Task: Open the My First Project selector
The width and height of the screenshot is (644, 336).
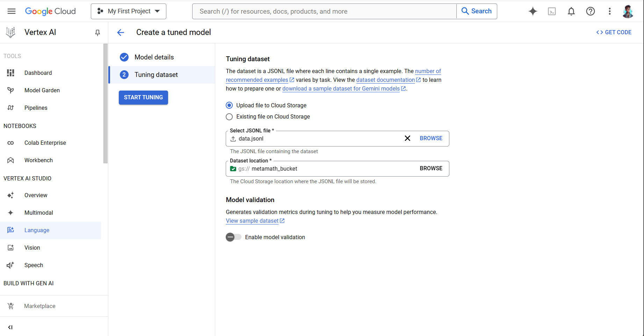Action: point(129,11)
